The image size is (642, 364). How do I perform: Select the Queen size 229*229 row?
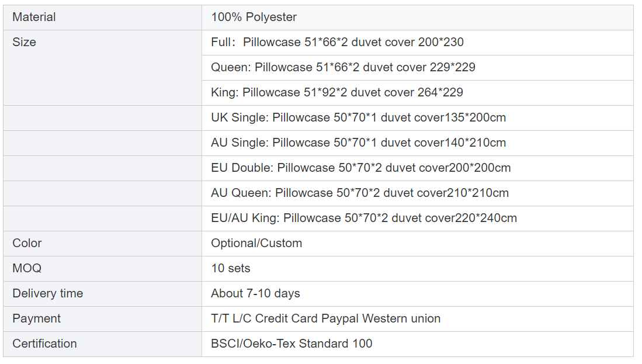coord(343,68)
